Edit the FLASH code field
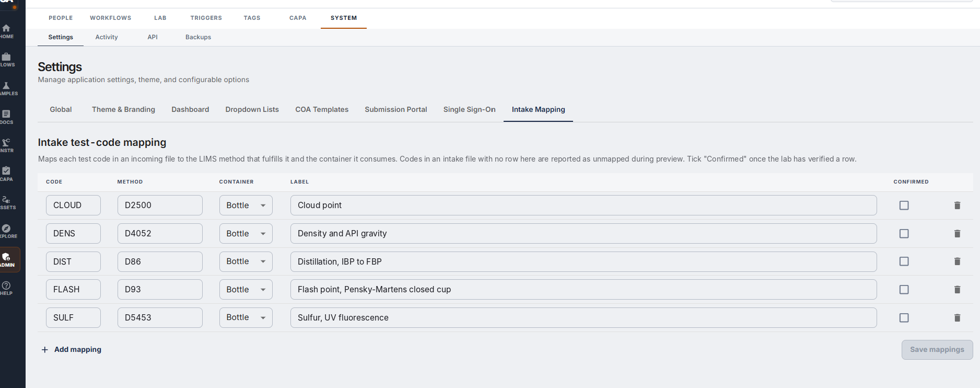Screen dimensions: 980x388 73,290
